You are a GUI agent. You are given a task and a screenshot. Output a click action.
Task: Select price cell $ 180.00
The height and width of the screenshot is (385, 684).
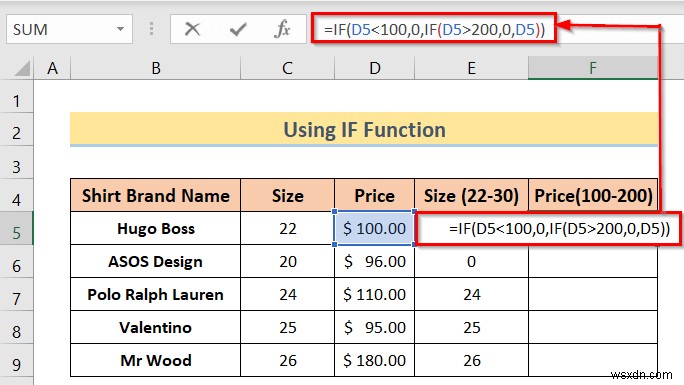click(375, 361)
